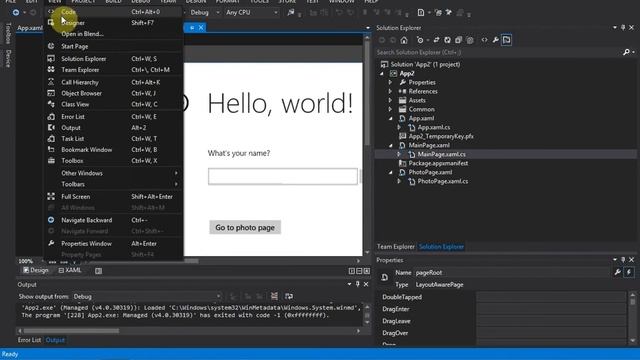Viewport: 640px width, 360px height.
Task: Collapse pane icon in designer bar
Action: point(367,271)
